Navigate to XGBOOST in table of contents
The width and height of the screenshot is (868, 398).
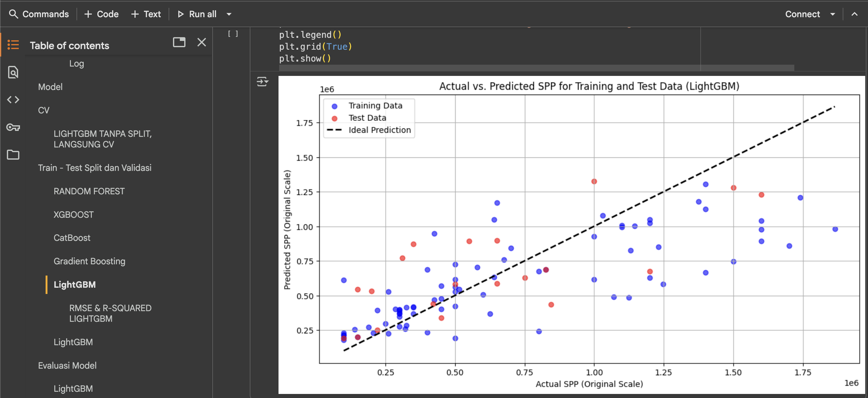pos(73,214)
